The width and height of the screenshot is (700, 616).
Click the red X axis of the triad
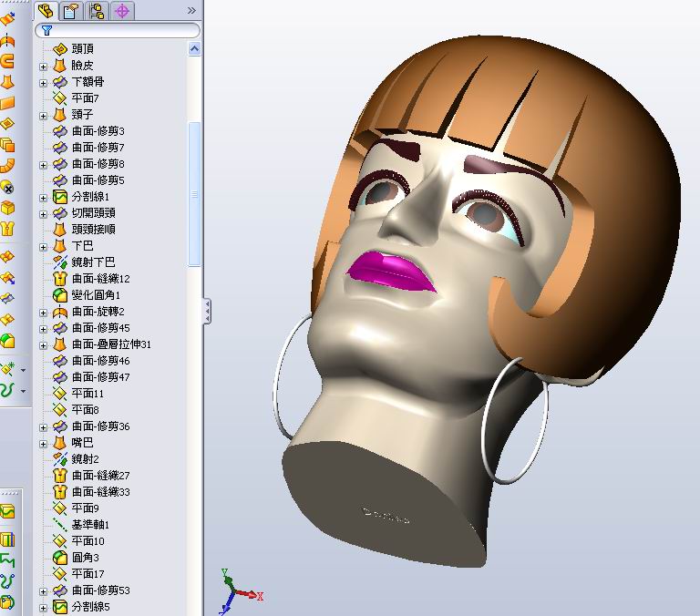(249, 594)
